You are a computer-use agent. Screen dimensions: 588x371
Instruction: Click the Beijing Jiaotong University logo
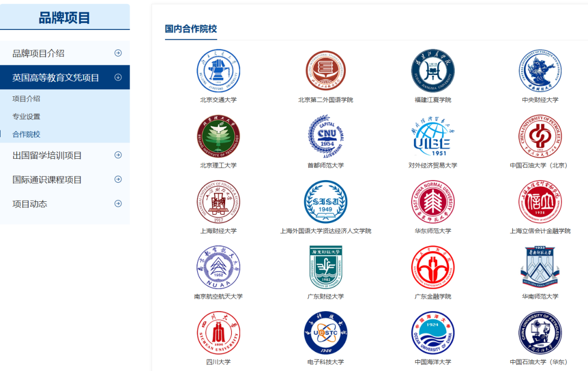pos(218,71)
